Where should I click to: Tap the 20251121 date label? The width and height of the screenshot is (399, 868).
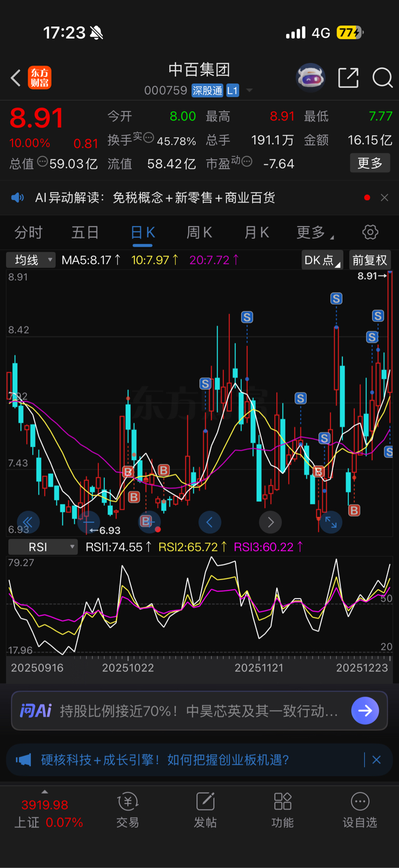(259, 668)
